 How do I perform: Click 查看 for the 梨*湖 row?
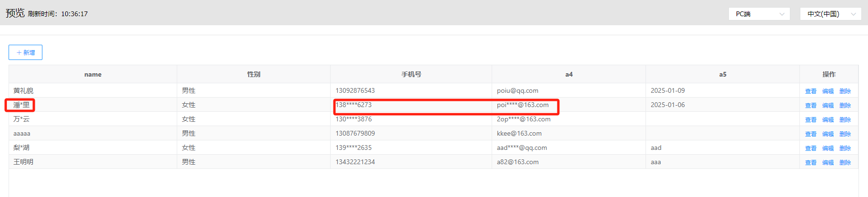tap(810, 148)
